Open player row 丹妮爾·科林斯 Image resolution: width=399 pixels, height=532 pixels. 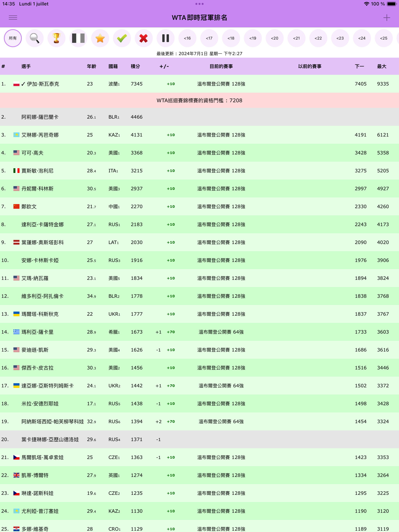click(x=199, y=188)
